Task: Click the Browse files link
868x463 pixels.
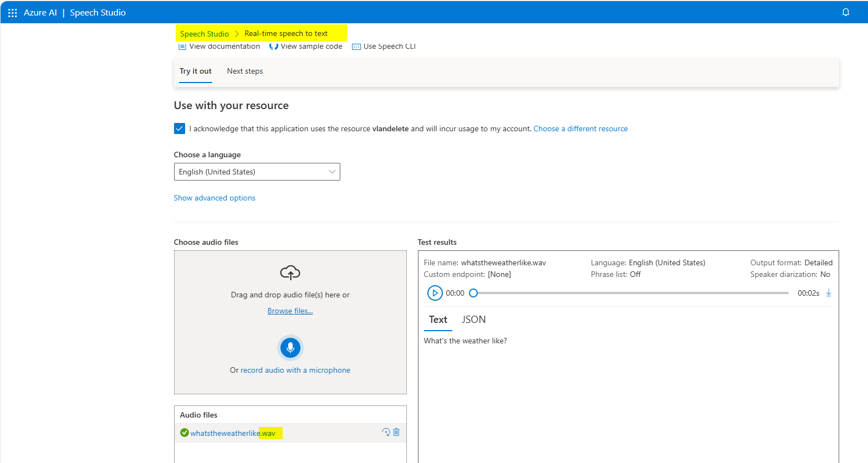Action: point(290,311)
